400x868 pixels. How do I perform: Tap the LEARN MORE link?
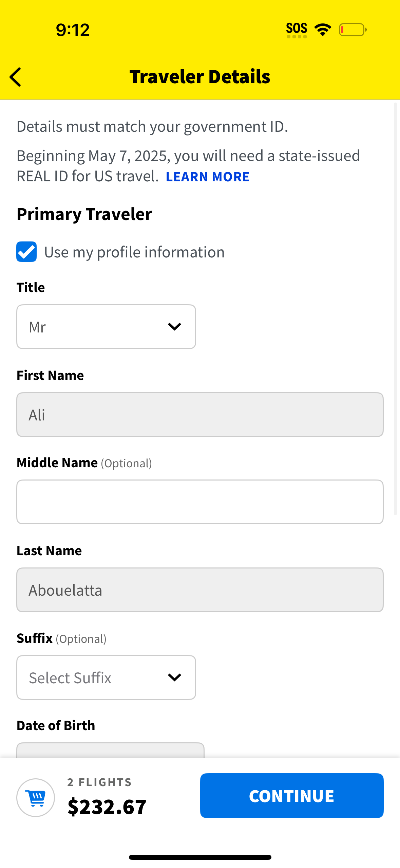tap(208, 176)
